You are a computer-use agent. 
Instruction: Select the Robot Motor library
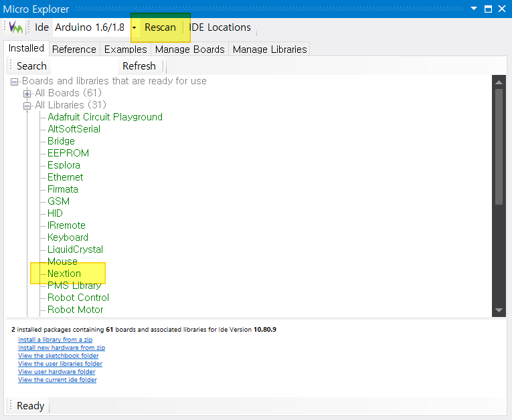[76, 310]
